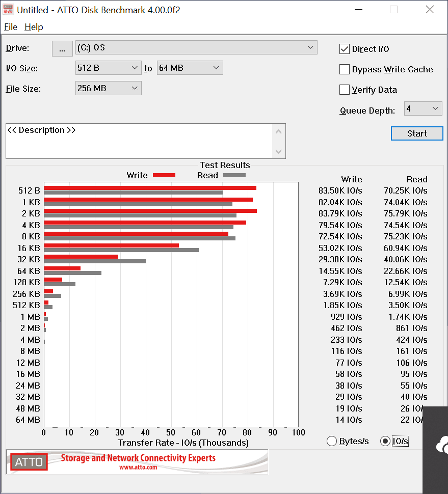448x494 pixels.
Task: Click the gray Read legend swatch
Action: coord(234,175)
